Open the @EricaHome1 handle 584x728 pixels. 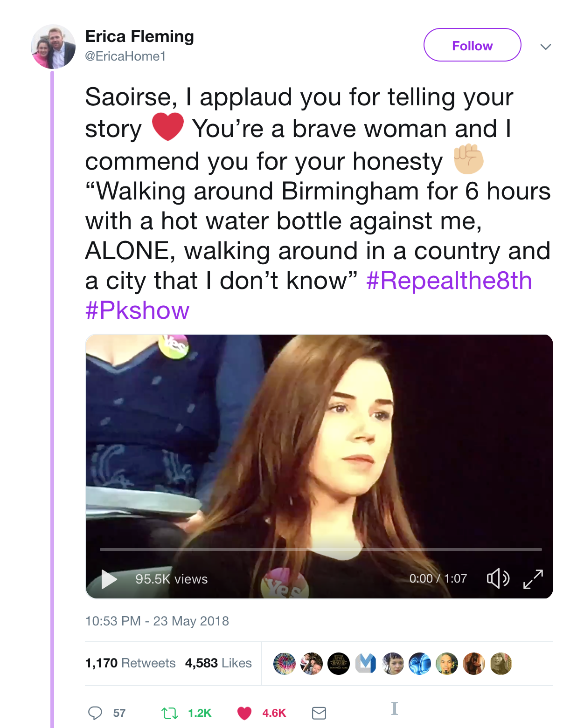coord(125,56)
